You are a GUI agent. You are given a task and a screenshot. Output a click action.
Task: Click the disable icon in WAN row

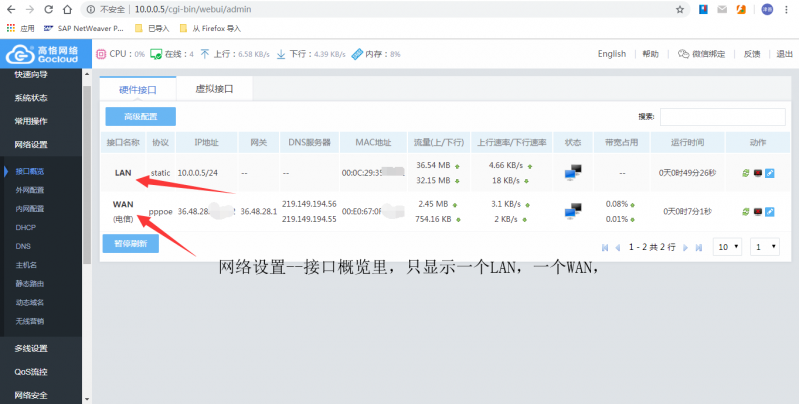[x=758, y=211]
